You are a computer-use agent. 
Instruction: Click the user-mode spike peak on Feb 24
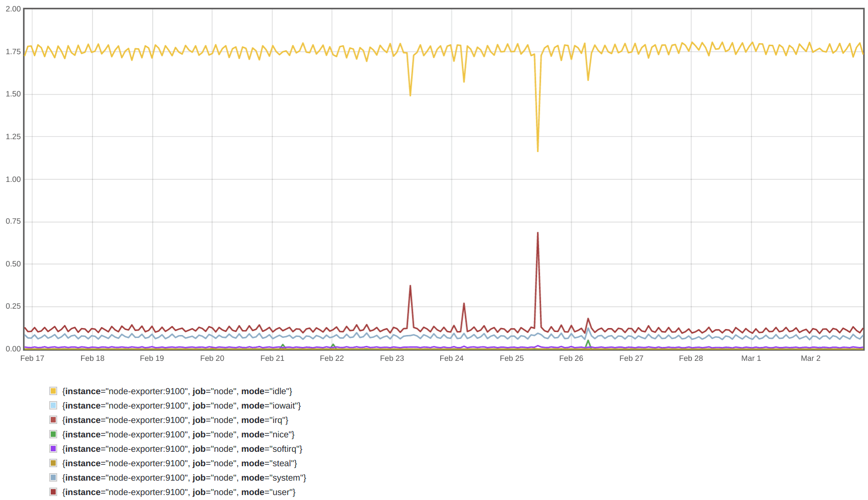click(464, 304)
